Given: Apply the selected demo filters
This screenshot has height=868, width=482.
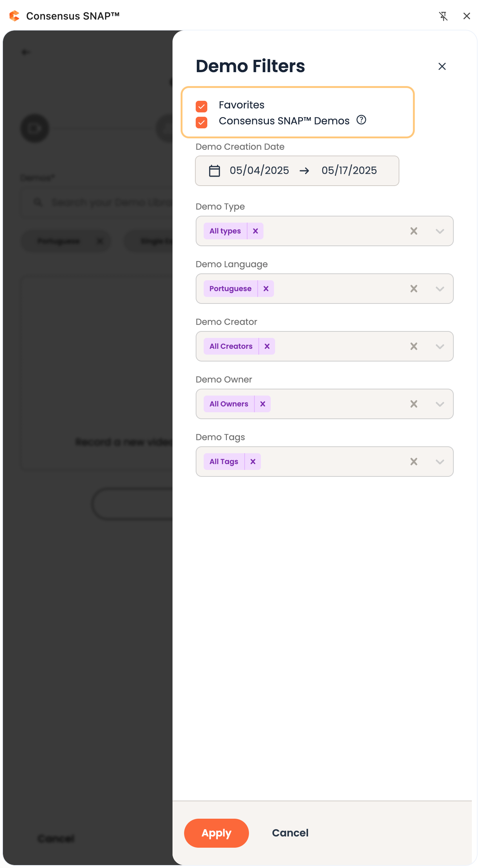Looking at the screenshot, I should [x=216, y=833].
